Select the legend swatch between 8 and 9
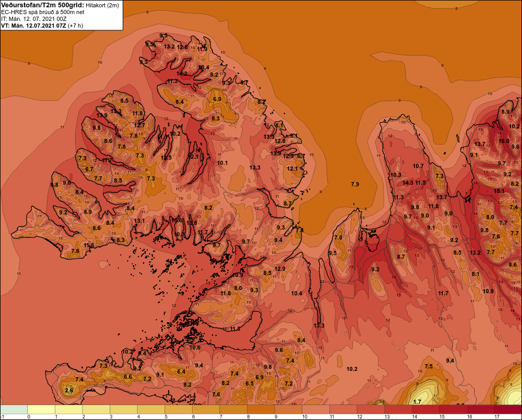 (x=261, y=410)
